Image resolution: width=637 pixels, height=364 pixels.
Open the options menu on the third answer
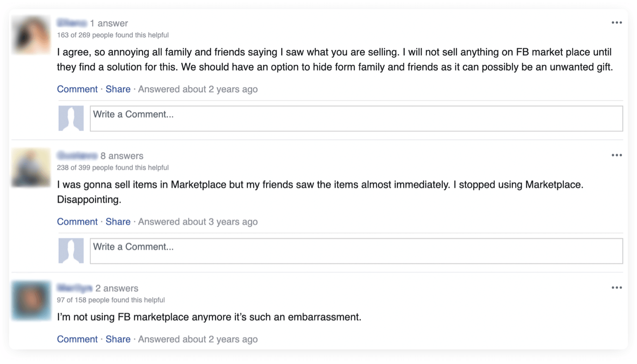coord(617,287)
